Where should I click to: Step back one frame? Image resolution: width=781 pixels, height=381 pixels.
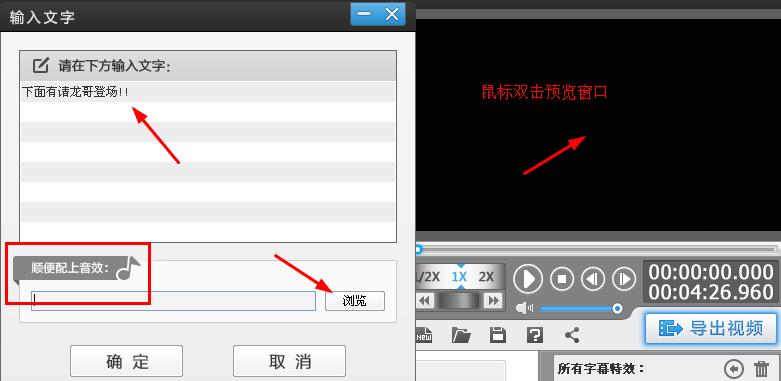pos(593,279)
